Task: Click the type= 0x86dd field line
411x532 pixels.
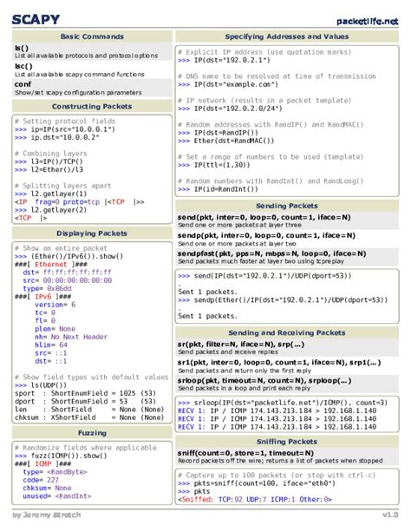Action: 47,288
